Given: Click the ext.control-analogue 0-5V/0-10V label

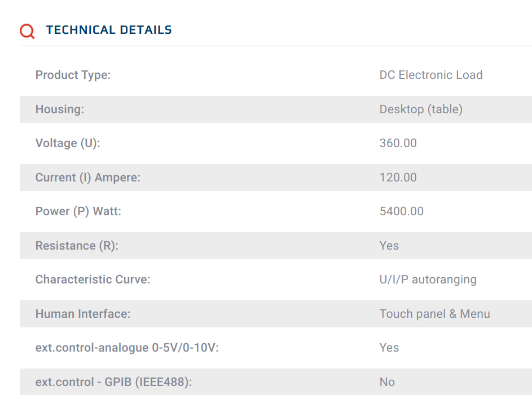Looking at the screenshot, I should (x=126, y=348).
